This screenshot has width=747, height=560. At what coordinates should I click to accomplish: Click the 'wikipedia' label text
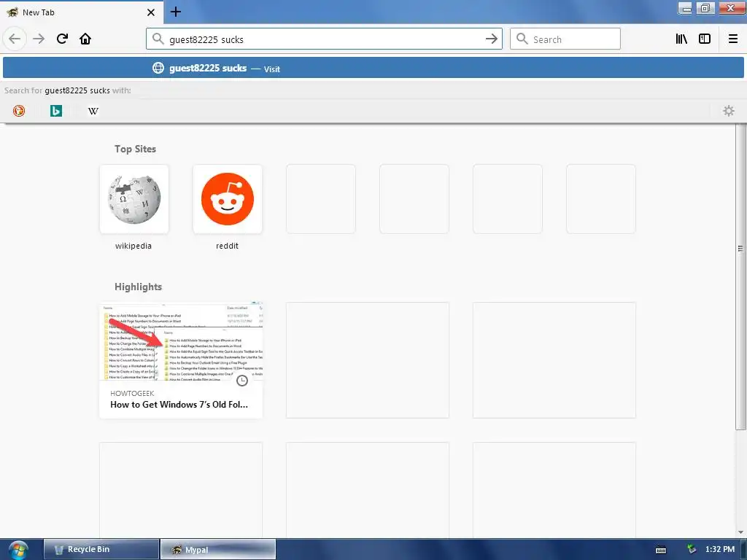pos(133,246)
